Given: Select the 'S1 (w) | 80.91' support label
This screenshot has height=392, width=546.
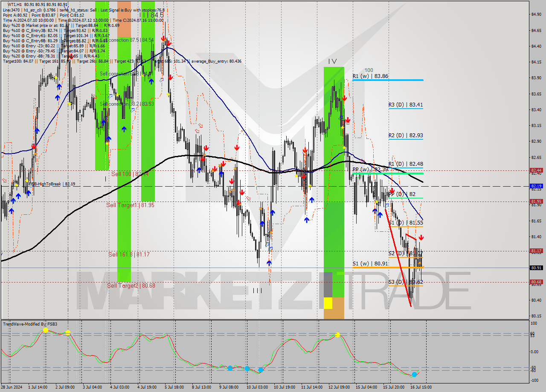Looking at the screenshot, I should (x=370, y=264).
